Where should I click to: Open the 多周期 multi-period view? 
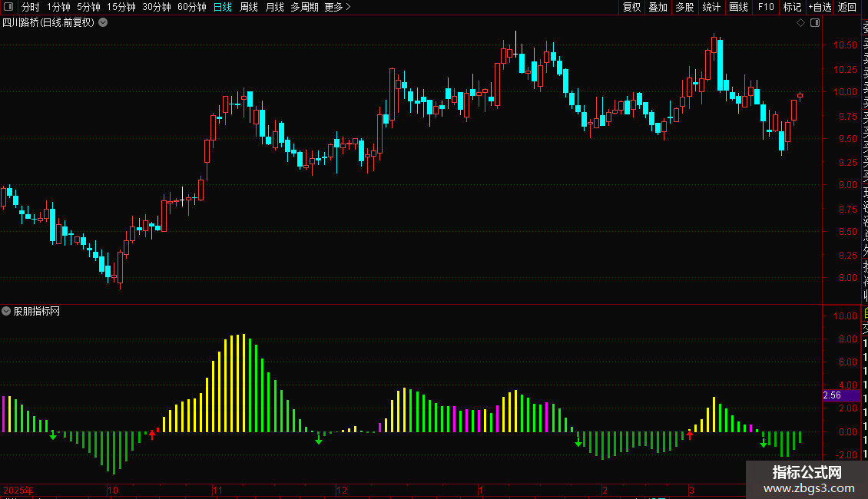tap(304, 7)
